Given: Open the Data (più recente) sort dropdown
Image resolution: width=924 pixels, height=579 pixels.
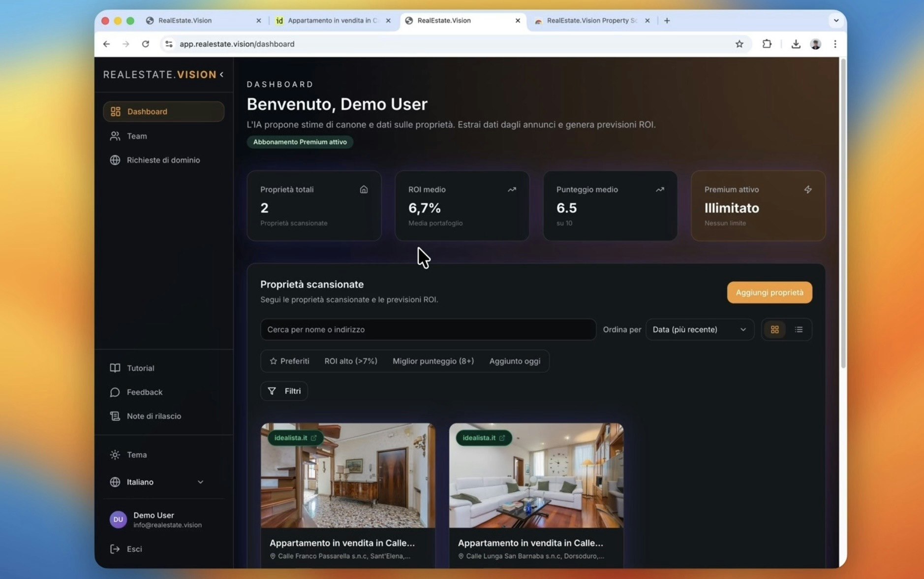Looking at the screenshot, I should (699, 329).
